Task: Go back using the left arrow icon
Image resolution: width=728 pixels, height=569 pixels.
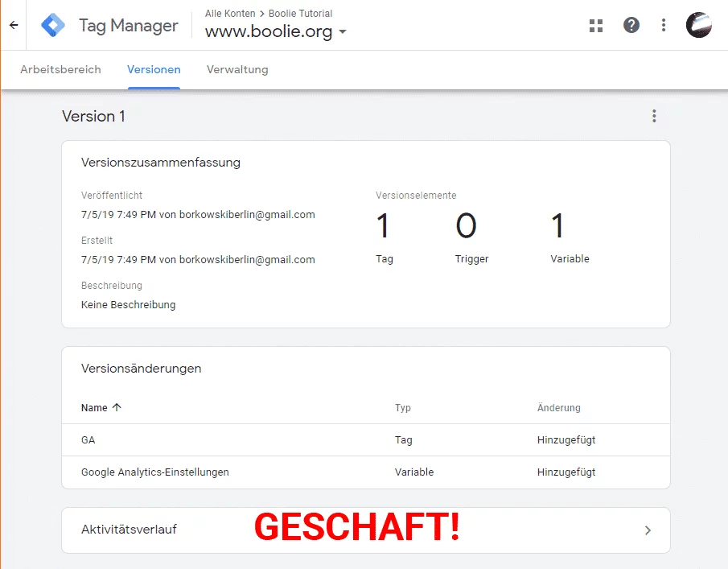Action: [14, 25]
